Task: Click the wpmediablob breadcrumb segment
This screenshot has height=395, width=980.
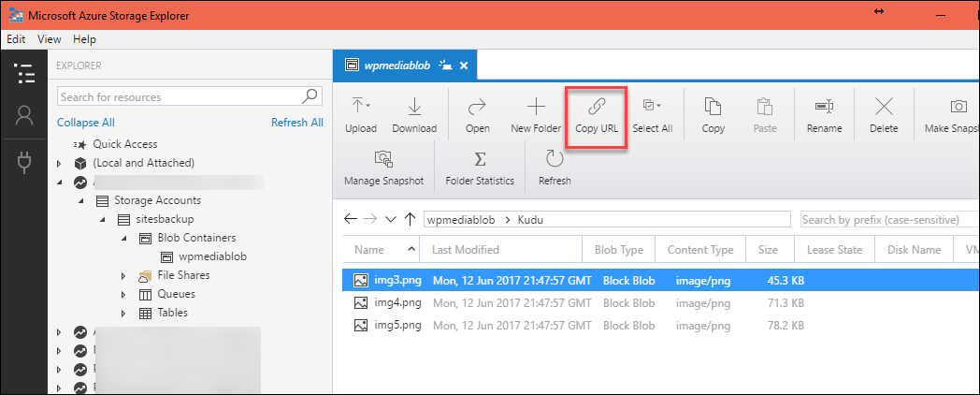Action: pyautogui.click(x=460, y=219)
